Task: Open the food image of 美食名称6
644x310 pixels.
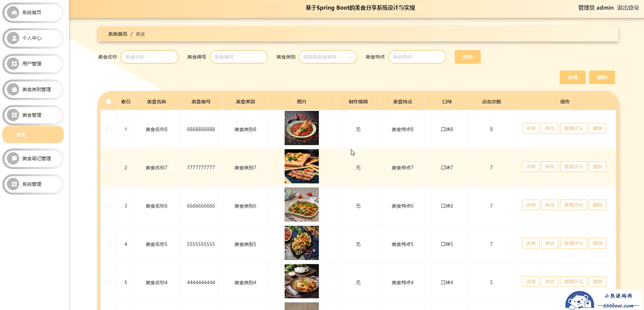Action: click(301, 205)
